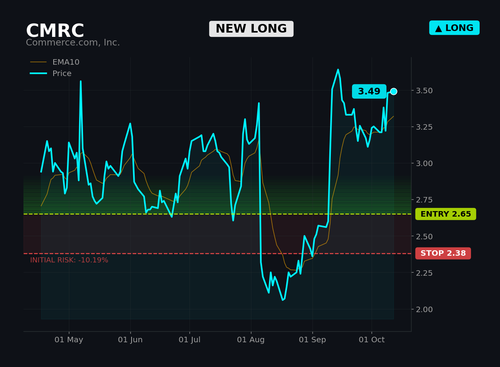Click the ENTRY 2.65 label

[446, 214]
